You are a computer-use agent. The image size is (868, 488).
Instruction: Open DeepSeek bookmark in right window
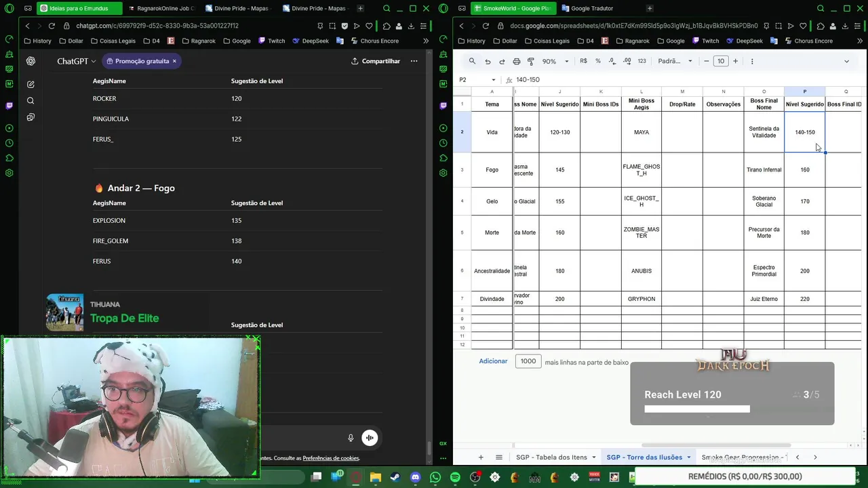[x=743, y=41]
